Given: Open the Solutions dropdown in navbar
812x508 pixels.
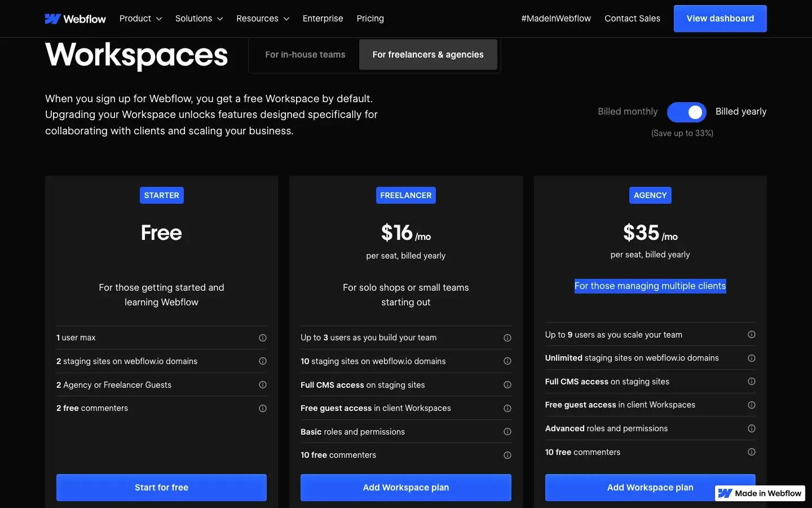Looking at the screenshot, I should point(199,19).
